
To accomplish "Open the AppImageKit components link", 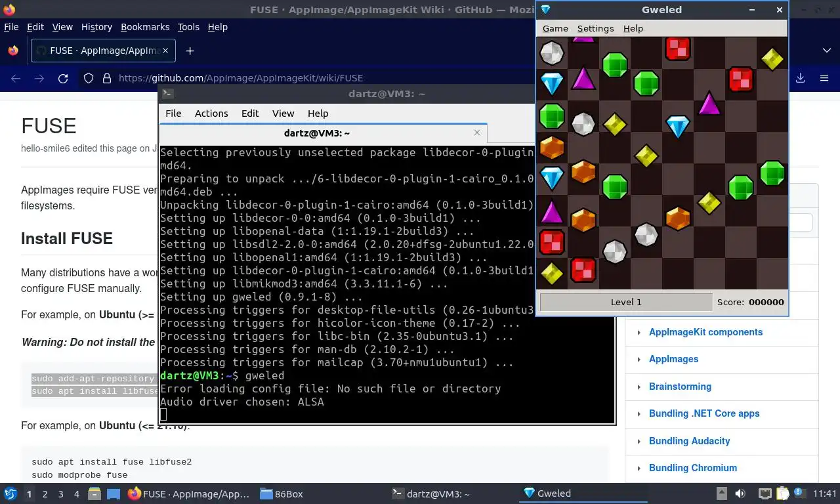I will (705, 332).
